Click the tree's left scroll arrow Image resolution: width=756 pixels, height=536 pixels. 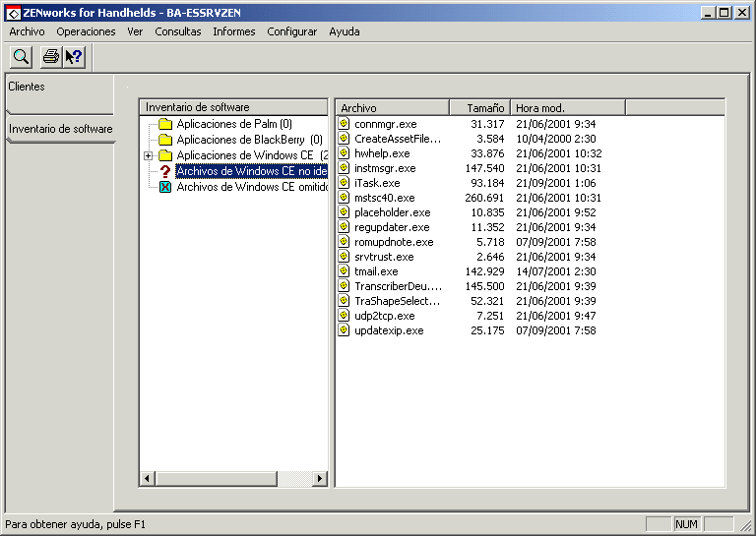(x=148, y=479)
